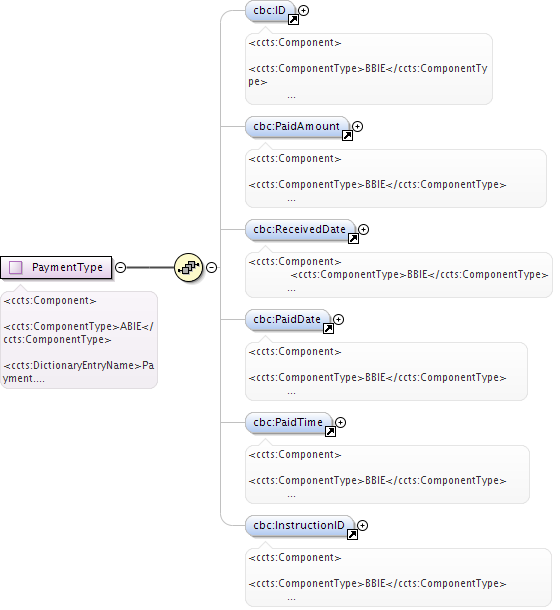Click the reference arrow icon on cbc:PaidTime
The width and height of the screenshot is (560, 610).
point(330,431)
